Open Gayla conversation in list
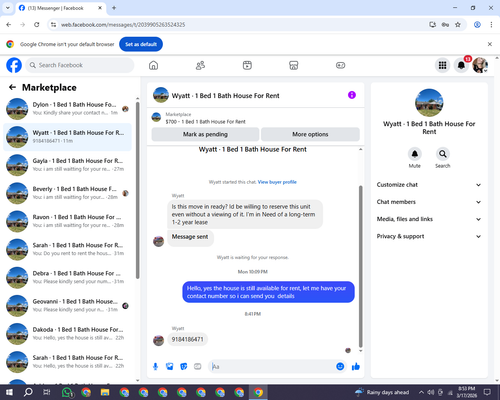 click(x=67, y=165)
